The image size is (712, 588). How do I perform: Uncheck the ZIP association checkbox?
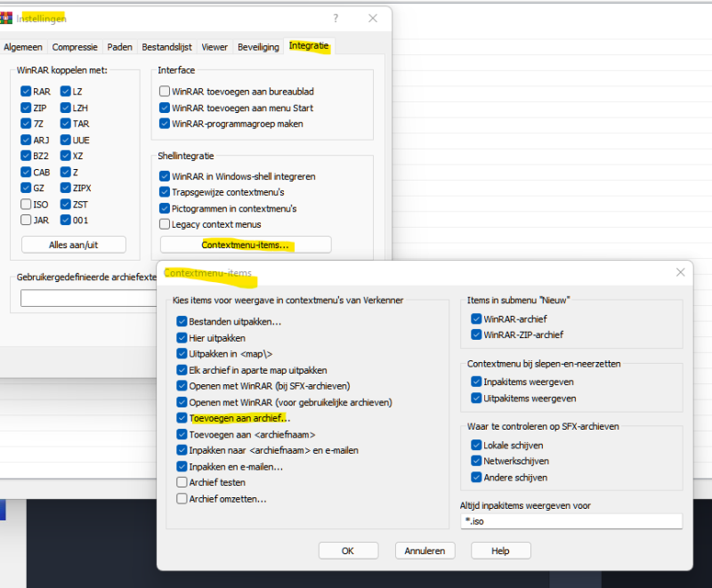coord(26,108)
